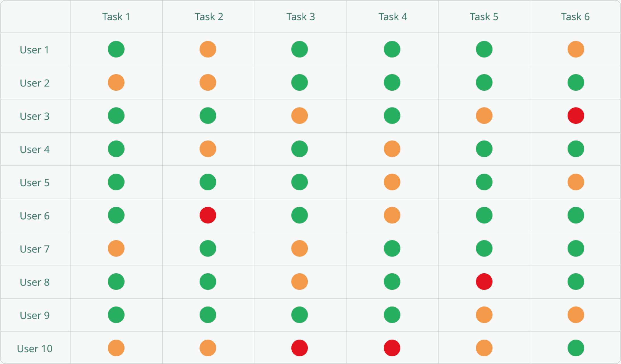Click the green dot for User 10, Task 6
Screen dimensions: 621x364
tap(576, 348)
